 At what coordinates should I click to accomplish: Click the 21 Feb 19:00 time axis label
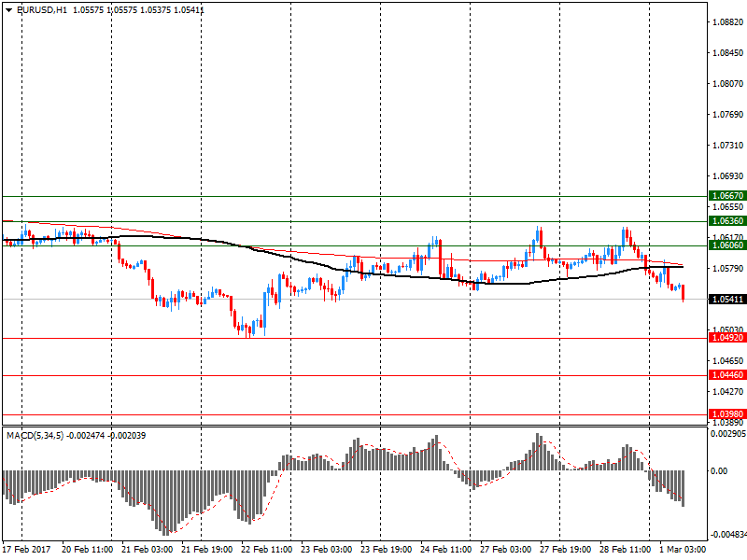point(206,549)
